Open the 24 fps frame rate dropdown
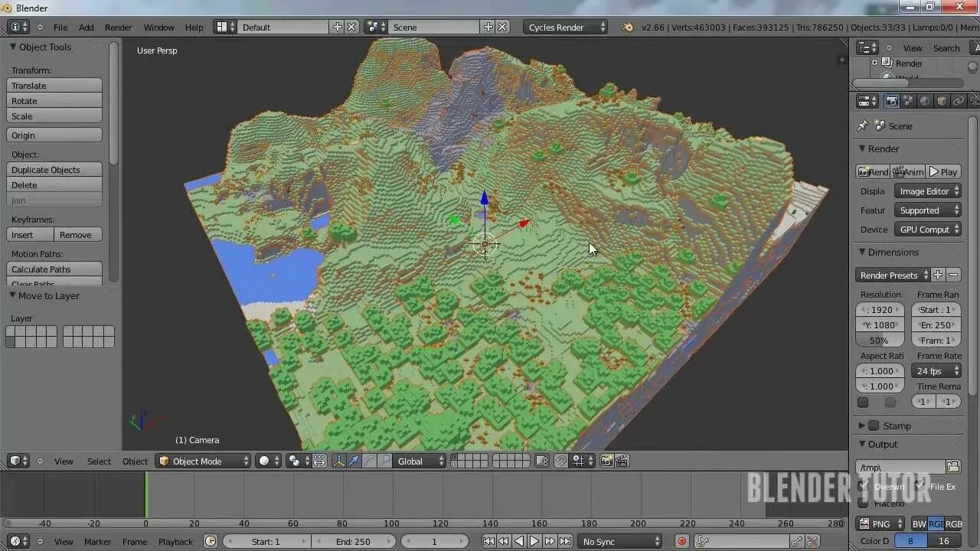 (936, 370)
